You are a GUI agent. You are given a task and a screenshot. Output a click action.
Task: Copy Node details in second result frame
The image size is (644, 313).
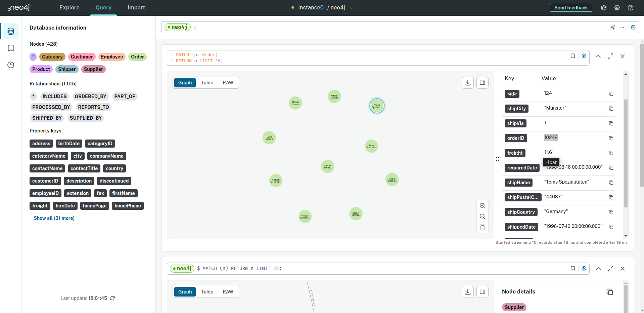point(610,292)
